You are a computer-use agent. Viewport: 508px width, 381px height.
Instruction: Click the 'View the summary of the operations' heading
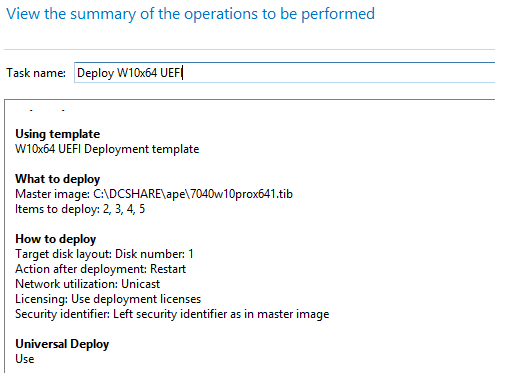[x=190, y=14]
